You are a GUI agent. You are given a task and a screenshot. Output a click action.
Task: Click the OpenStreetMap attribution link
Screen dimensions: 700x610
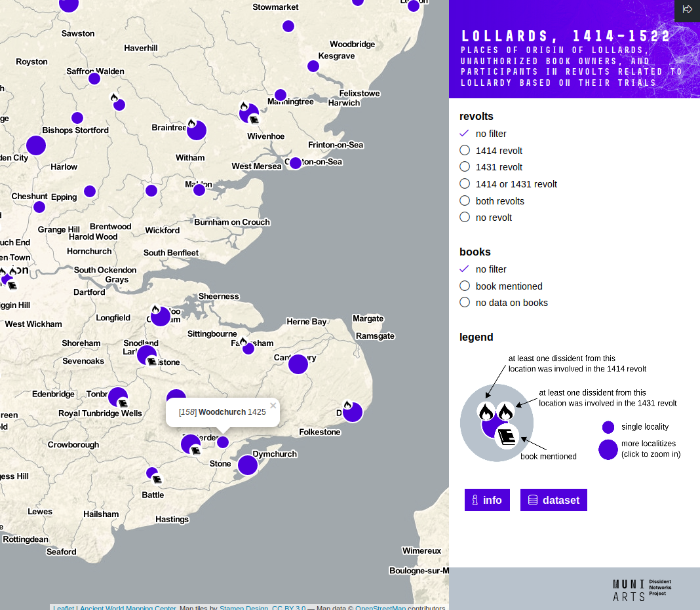pyautogui.click(x=381, y=607)
